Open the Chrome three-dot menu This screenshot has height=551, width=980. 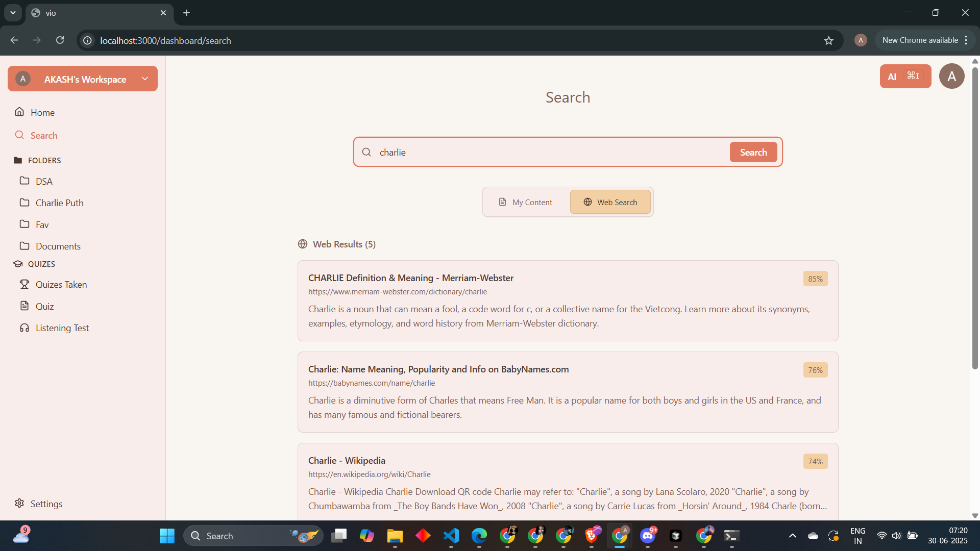(x=966, y=40)
